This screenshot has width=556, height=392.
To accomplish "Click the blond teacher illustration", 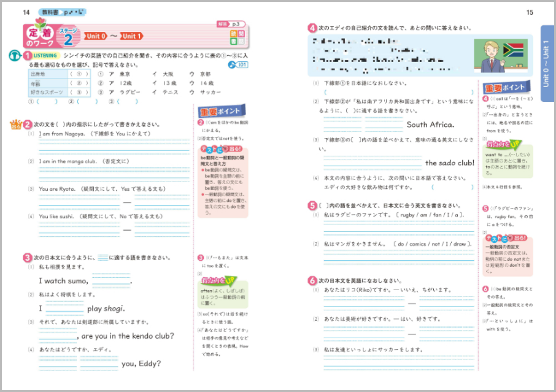I will point(490,56).
